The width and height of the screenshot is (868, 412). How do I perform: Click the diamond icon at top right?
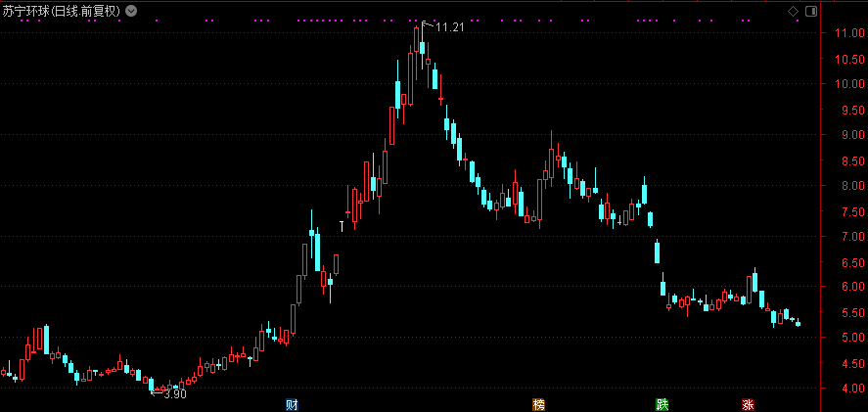pyautogui.click(x=793, y=11)
